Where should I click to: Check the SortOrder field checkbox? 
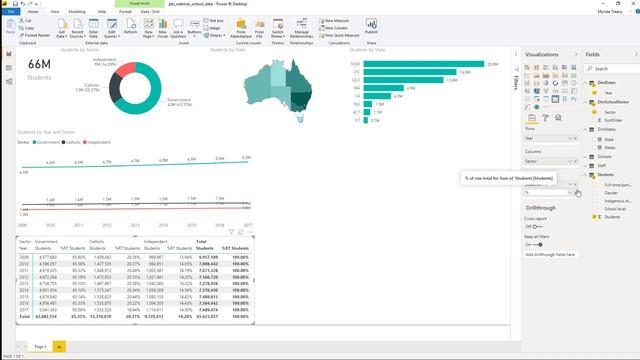point(594,120)
